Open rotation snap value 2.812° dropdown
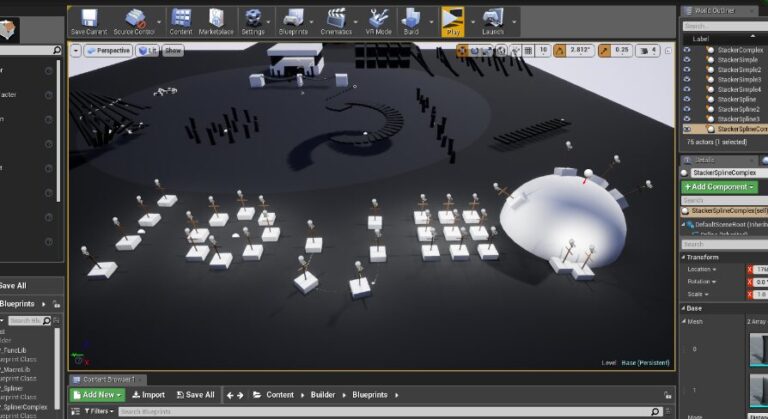 tap(580, 50)
